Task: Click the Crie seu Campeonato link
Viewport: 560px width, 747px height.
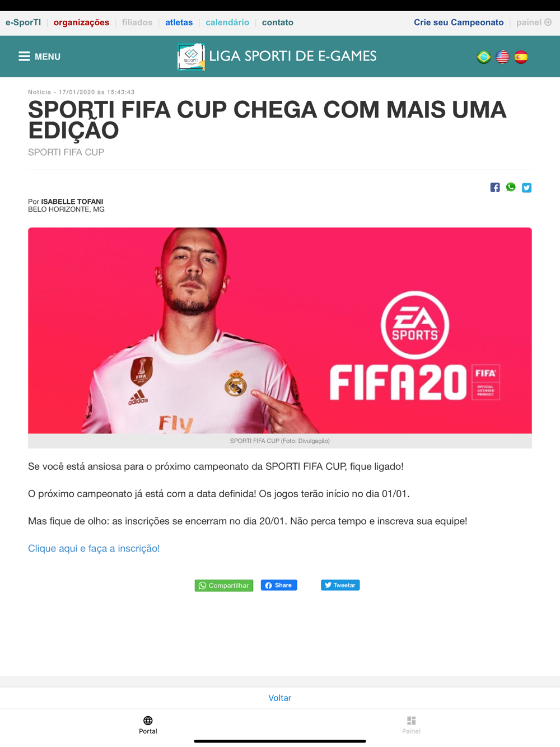Action: coord(459,22)
